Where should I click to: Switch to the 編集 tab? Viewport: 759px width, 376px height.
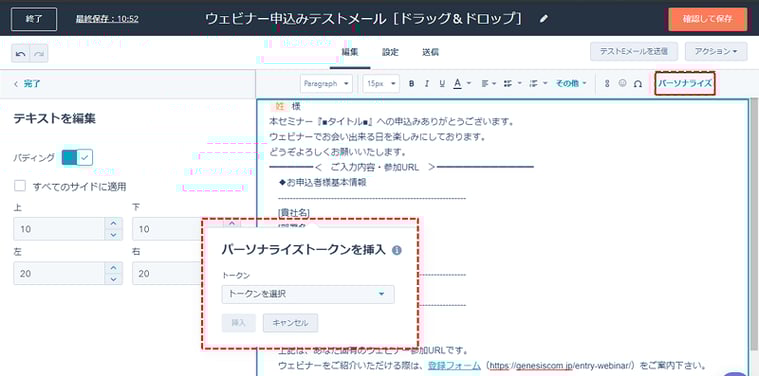click(350, 52)
